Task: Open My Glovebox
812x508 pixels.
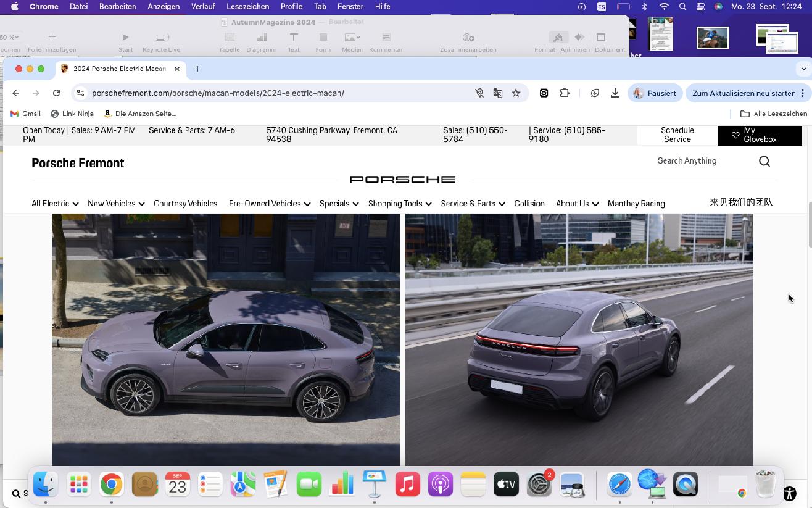Action: coord(760,135)
